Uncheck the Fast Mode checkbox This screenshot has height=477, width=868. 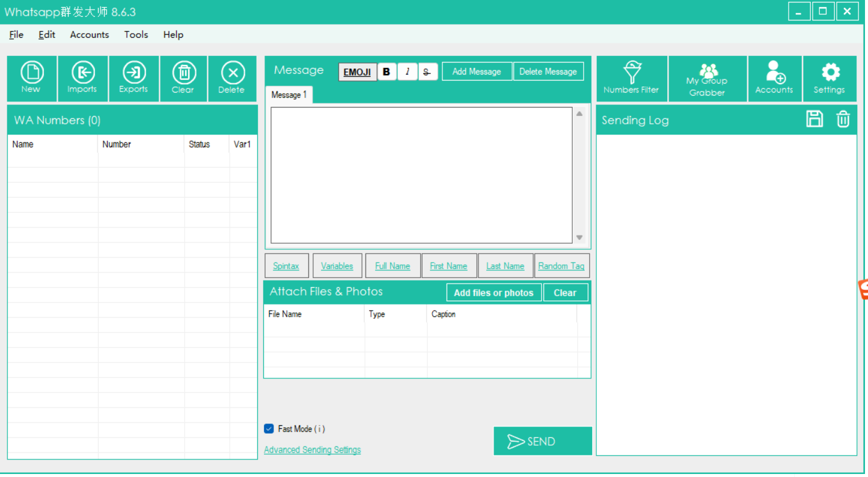pyautogui.click(x=269, y=429)
